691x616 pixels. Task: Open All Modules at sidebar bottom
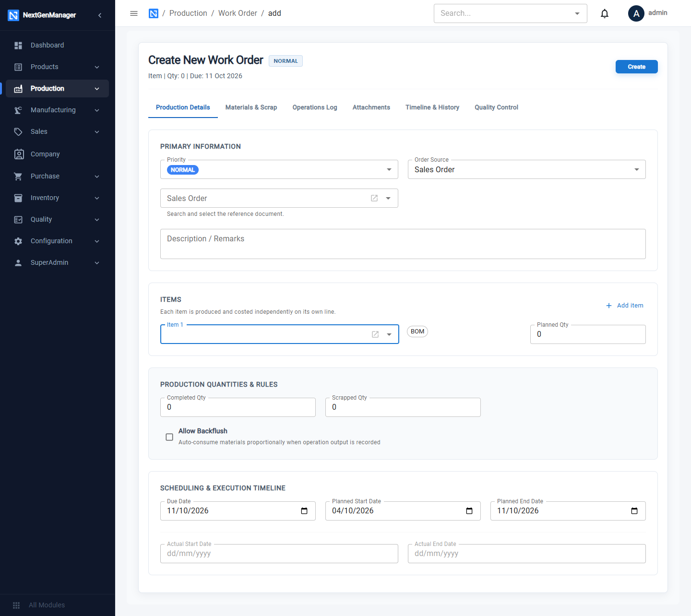click(47, 605)
